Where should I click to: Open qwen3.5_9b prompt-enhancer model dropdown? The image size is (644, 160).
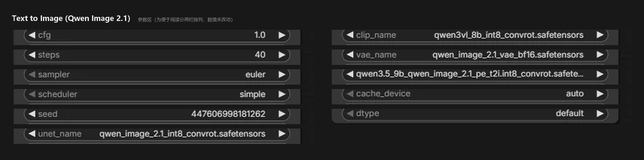[x=475, y=74]
